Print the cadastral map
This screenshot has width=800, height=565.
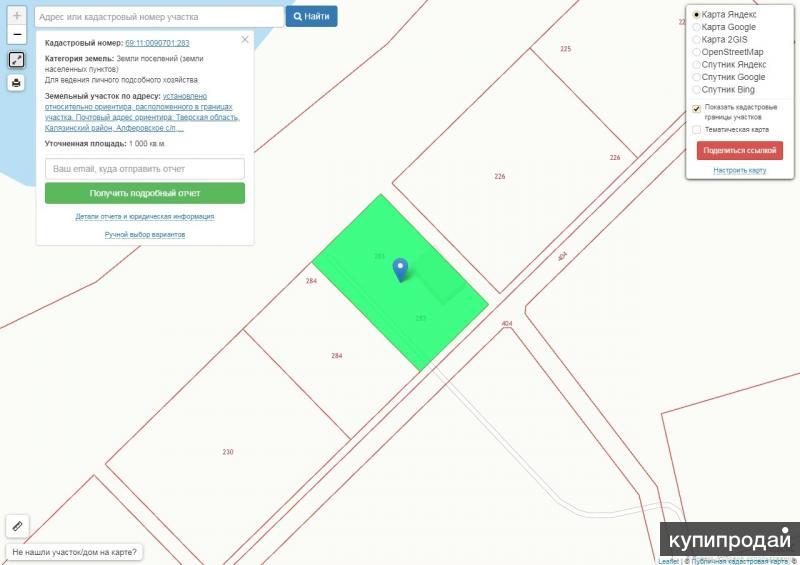tap(17, 83)
